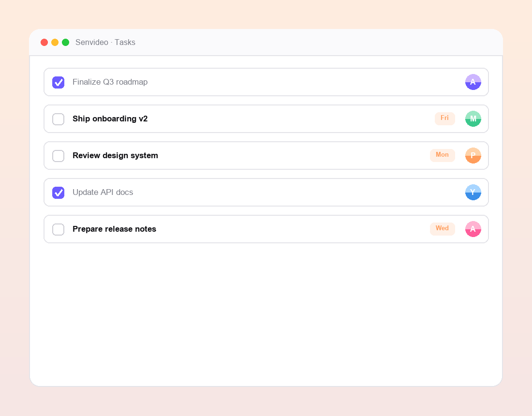The width and height of the screenshot is (532, 416).
Task: Tick the Prepare release notes checkbox
Action: coord(59,229)
